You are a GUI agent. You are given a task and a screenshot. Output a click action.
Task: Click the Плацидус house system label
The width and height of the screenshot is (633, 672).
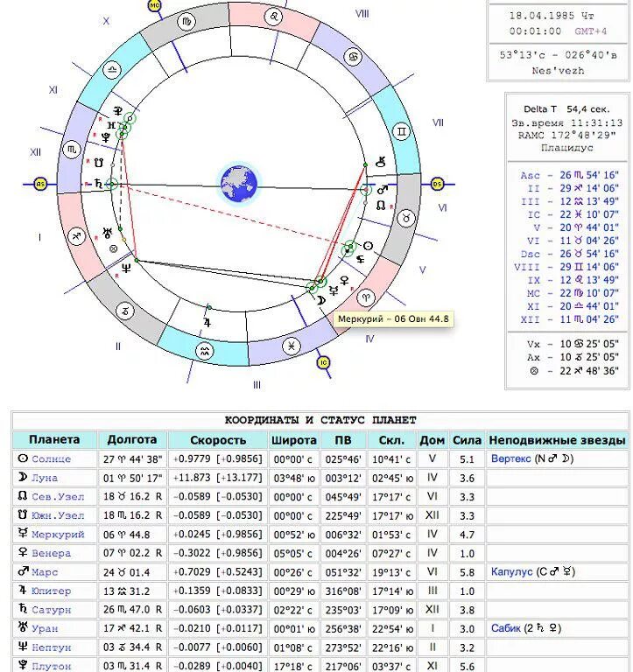point(567,148)
